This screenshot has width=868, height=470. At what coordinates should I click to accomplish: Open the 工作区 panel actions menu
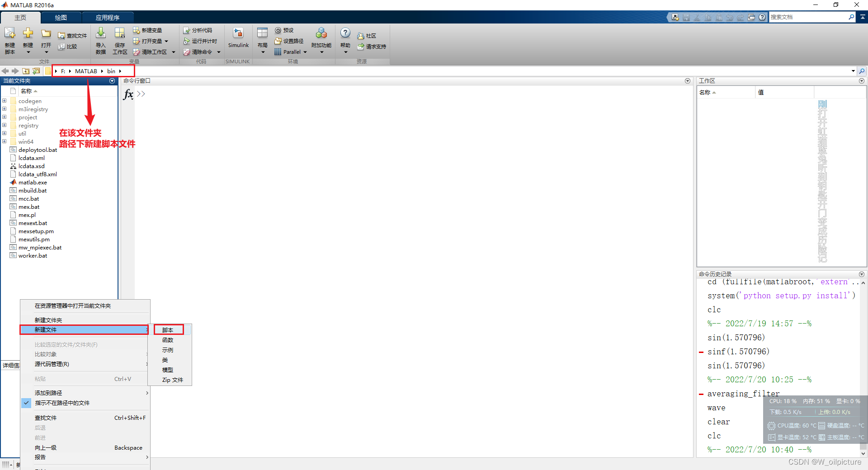coord(862,81)
